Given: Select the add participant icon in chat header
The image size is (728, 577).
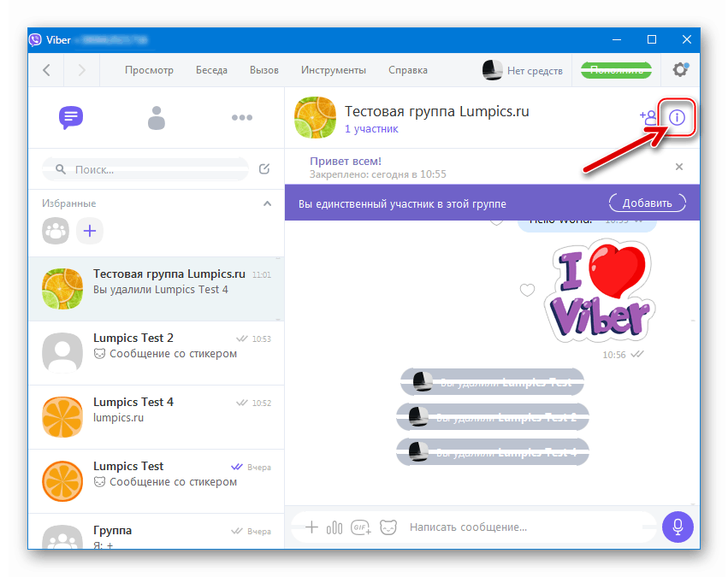Looking at the screenshot, I should tap(648, 117).
